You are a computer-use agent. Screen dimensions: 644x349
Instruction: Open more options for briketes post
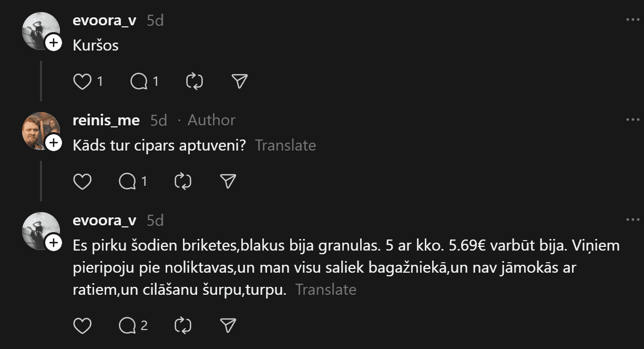point(632,220)
